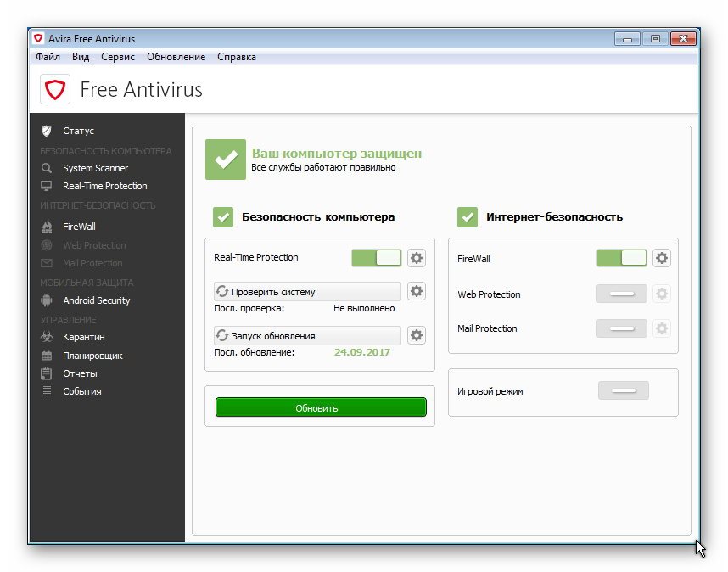The image size is (728, 572).
Task: Open Real-Time Protection gear settings
Action: point(417,258)
